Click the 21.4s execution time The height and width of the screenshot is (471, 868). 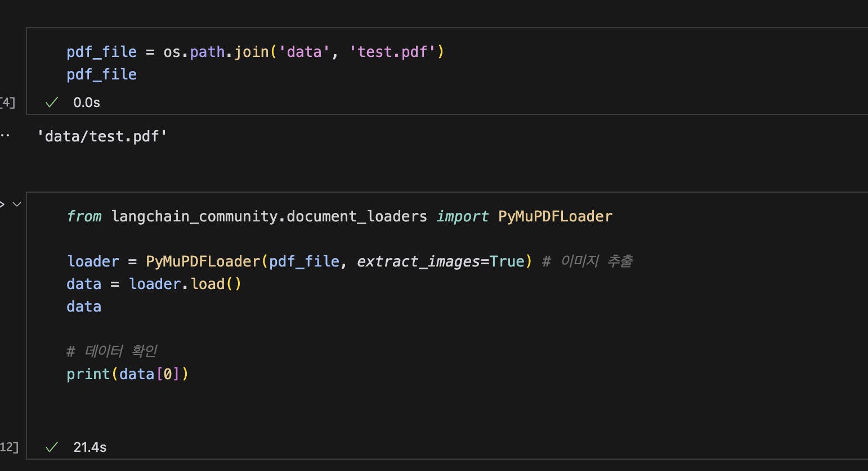coord(90,447)
